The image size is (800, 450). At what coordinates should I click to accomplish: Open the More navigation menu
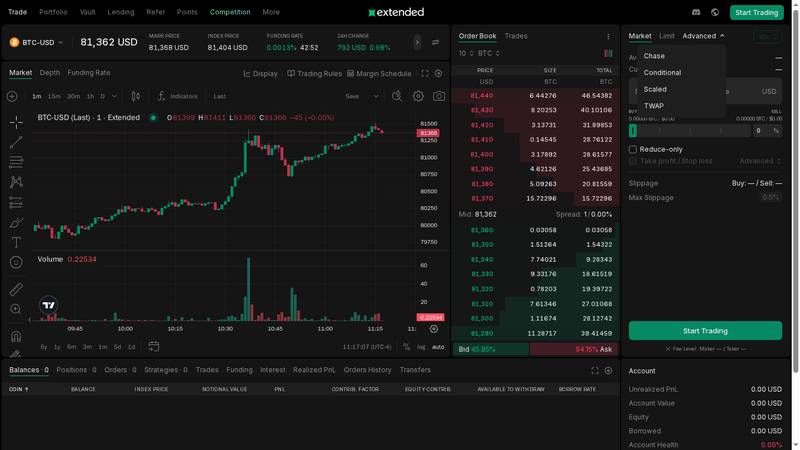271,12
